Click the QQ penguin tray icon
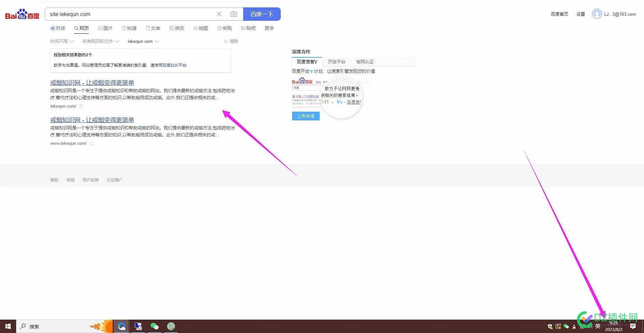644x333 pixels. [574, 326]
